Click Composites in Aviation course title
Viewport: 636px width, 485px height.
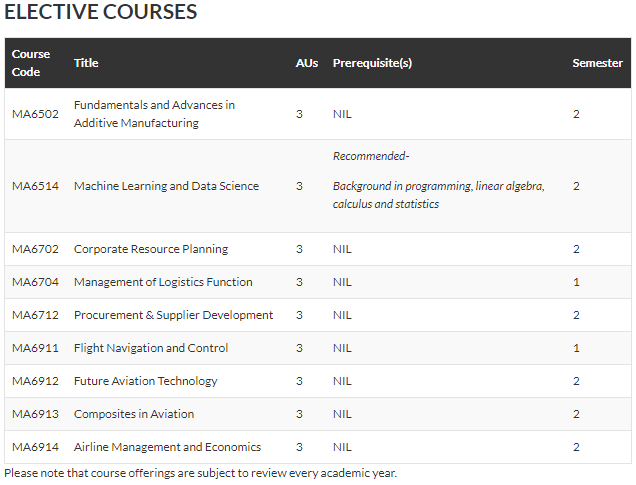134,414
